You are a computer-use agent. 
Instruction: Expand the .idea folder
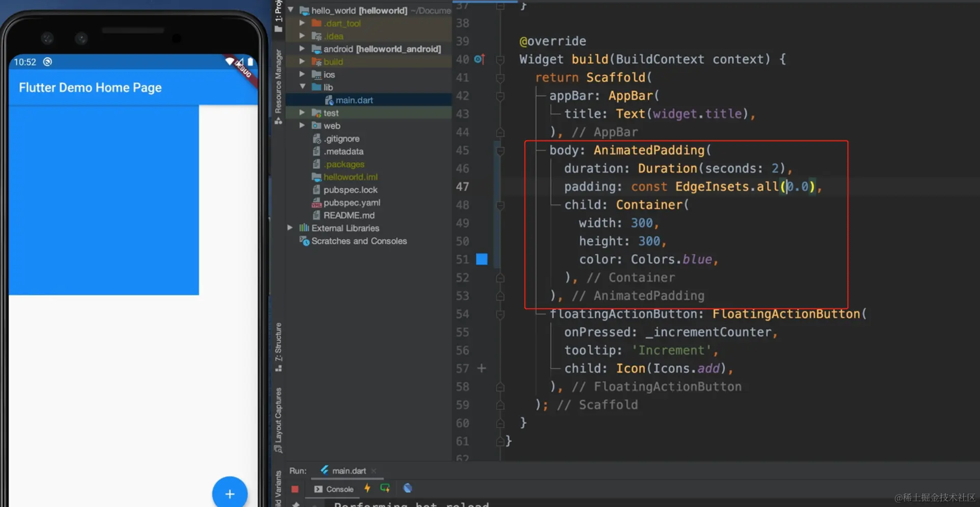point(302,36)
